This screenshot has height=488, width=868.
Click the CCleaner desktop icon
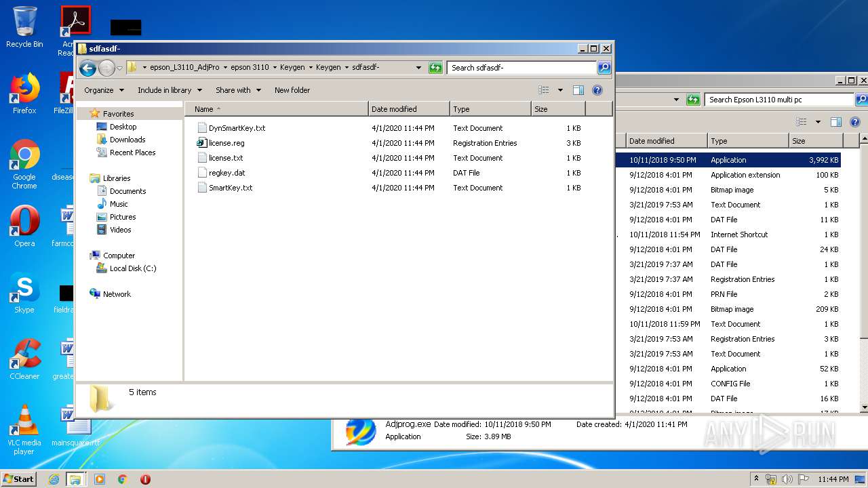point(24,359)
